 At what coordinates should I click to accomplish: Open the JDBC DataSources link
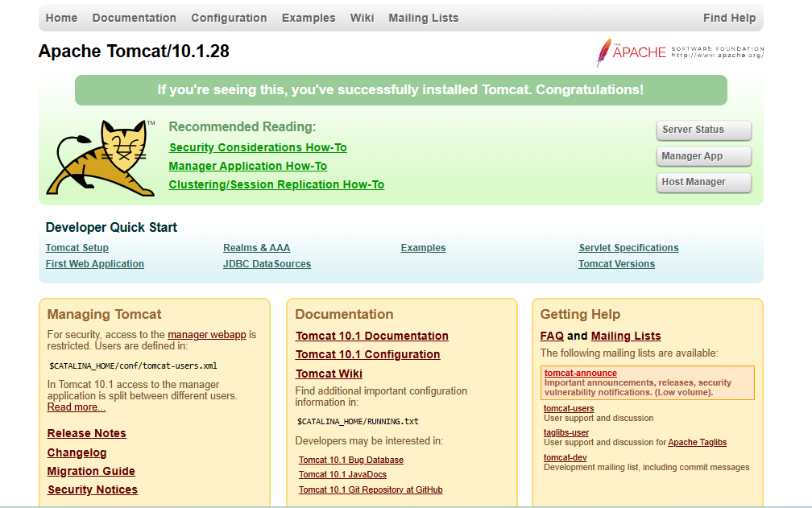(x=267, y=264)
